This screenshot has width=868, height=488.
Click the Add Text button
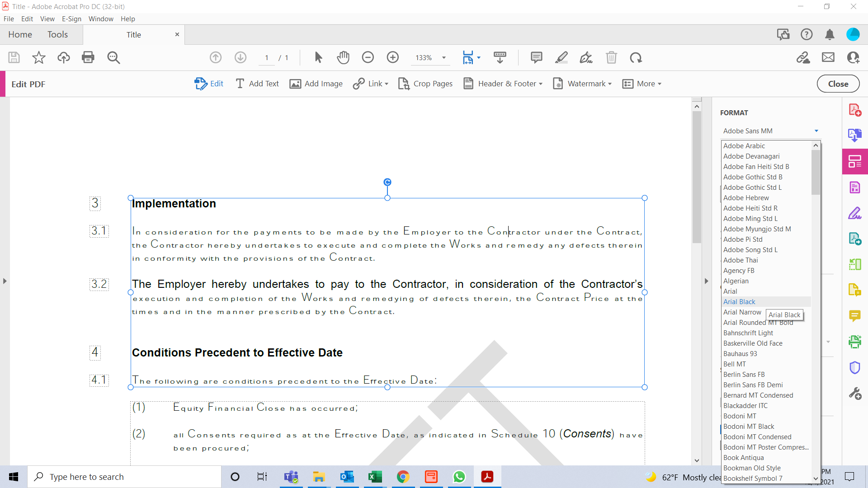coord(257,84)
